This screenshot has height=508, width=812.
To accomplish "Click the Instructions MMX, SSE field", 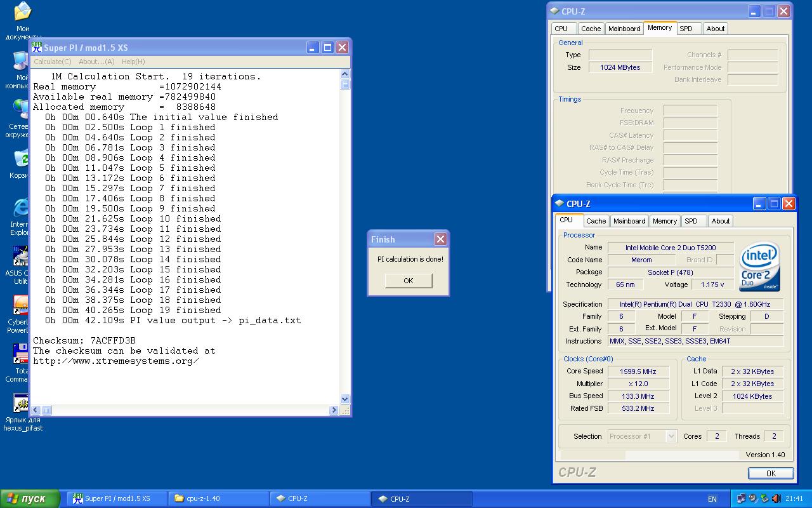I will click(695, 341).
